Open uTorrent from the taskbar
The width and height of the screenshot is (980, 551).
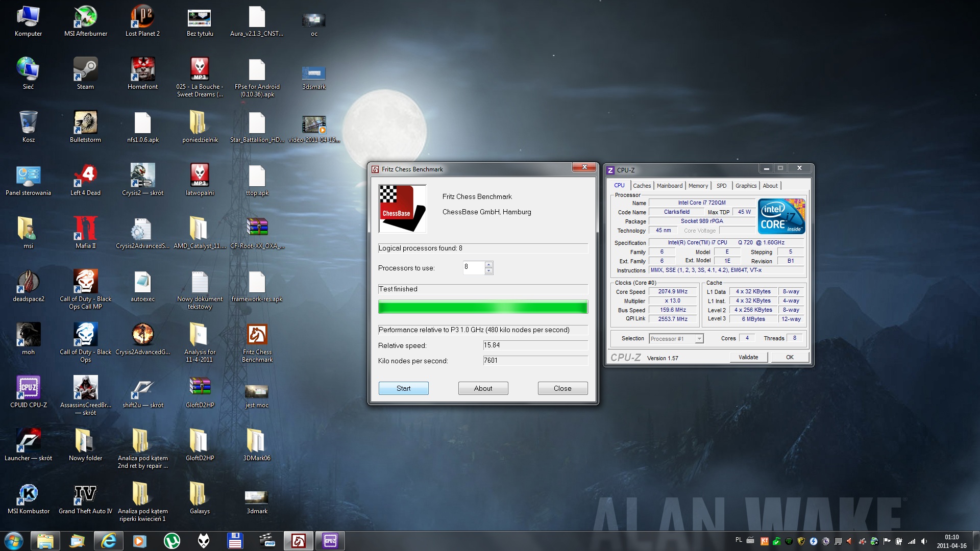[171, 541]
